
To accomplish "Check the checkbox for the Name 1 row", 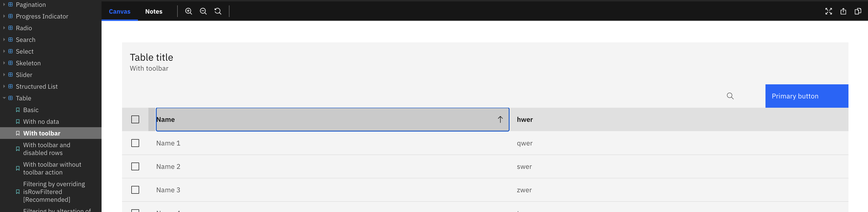I will [135, 143].
